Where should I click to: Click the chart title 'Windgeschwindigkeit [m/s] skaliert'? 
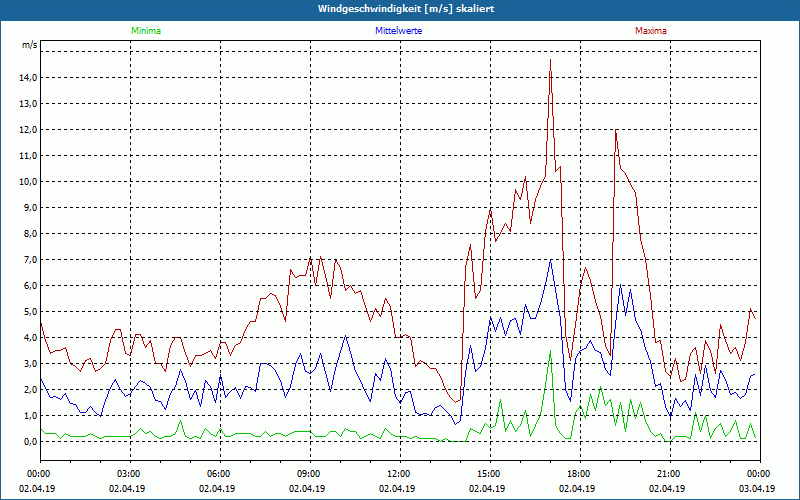tap(406, 9)
